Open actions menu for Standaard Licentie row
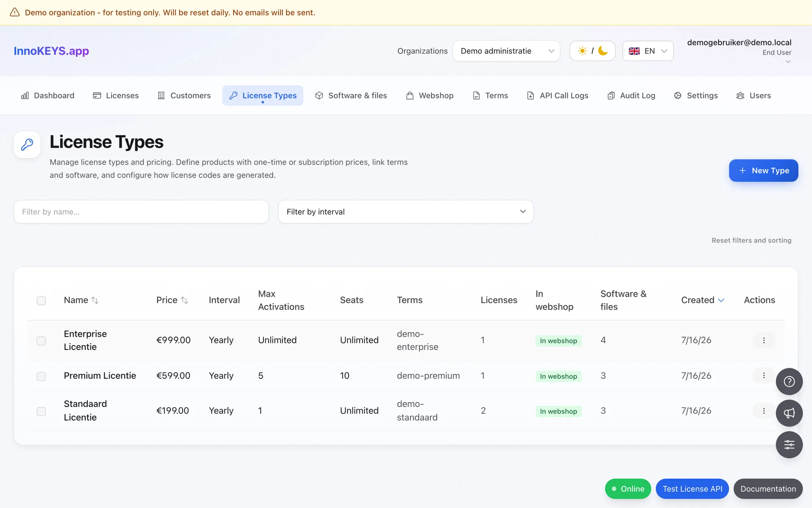The image size is (812, 508). click(764, 411)
